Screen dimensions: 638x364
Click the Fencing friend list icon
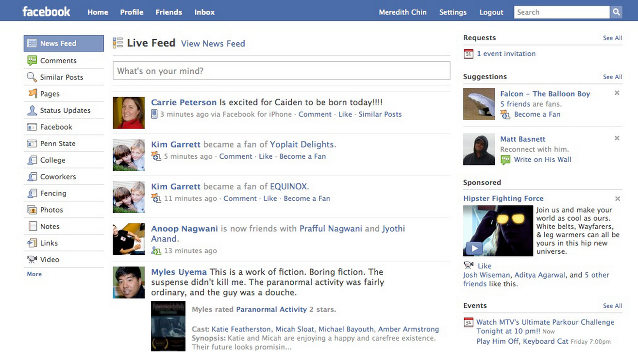point(32,193)
